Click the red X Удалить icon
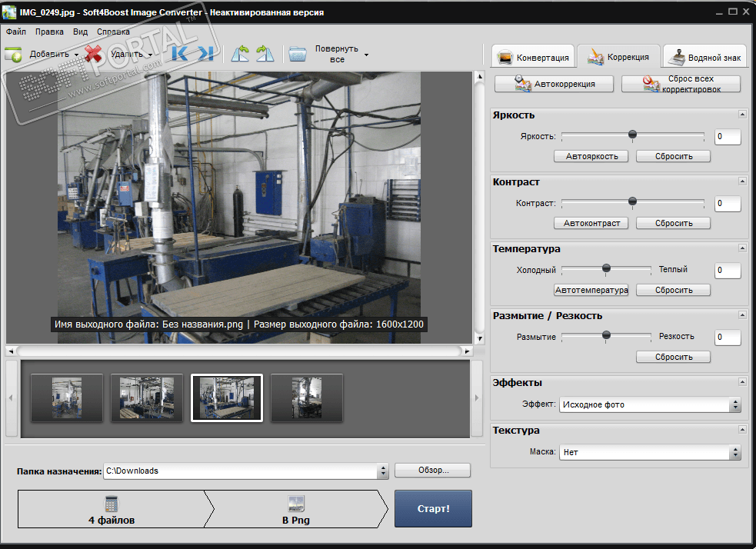 pos(94,54)
